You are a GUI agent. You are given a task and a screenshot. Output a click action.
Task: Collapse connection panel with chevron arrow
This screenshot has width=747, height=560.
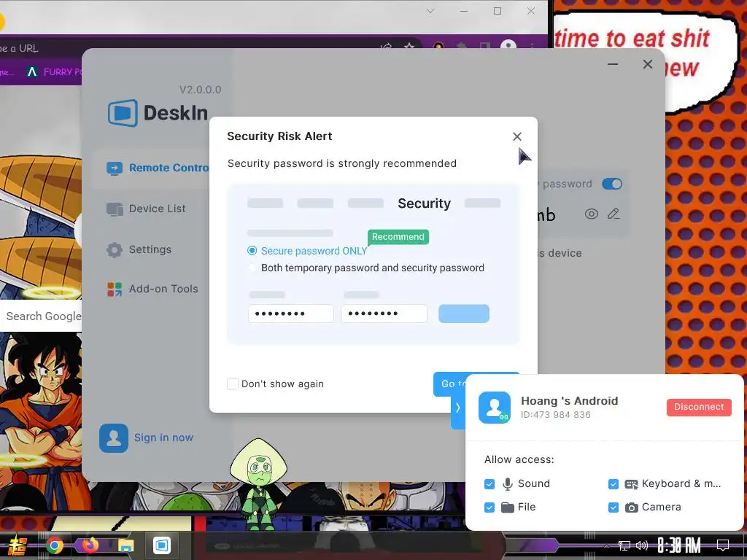click(457, 408)
